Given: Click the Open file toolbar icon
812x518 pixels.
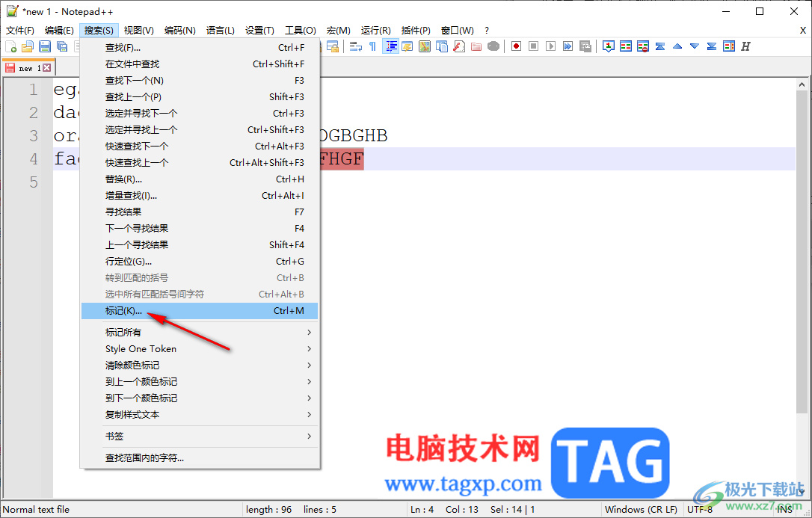Looking at the screenshot, I should pos(28,46).
